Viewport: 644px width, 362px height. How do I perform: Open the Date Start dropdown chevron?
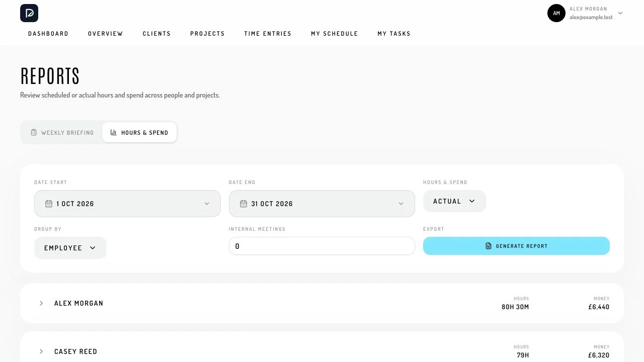click(x=207, y=204)
